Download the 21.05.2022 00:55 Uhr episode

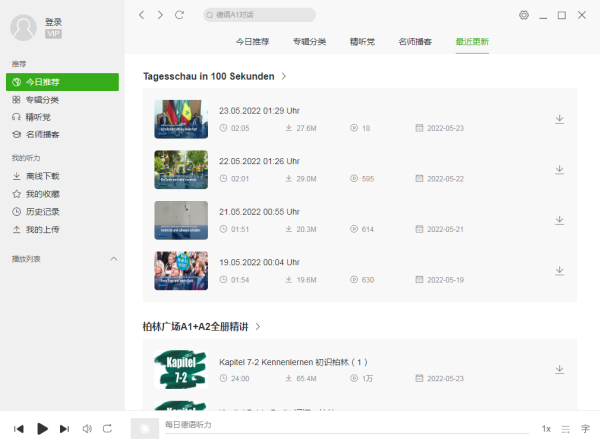click(x=559, y=220)
